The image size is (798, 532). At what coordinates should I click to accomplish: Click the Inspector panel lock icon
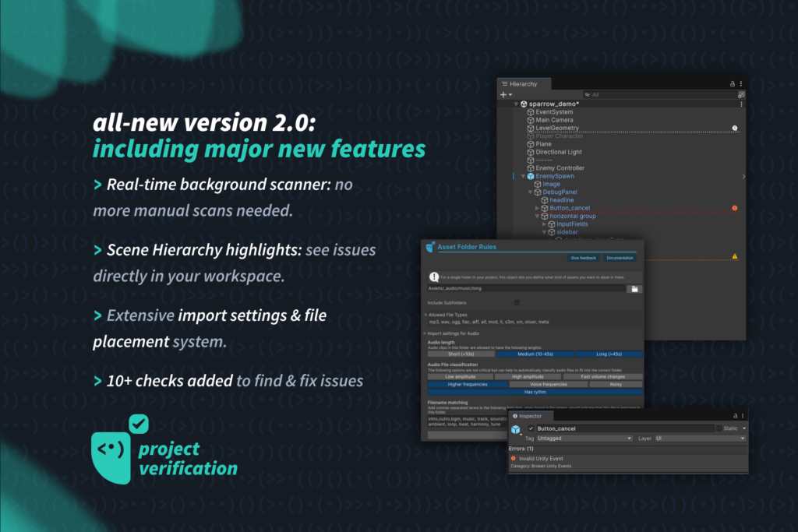pyautogui.click(x=735, y=416)
